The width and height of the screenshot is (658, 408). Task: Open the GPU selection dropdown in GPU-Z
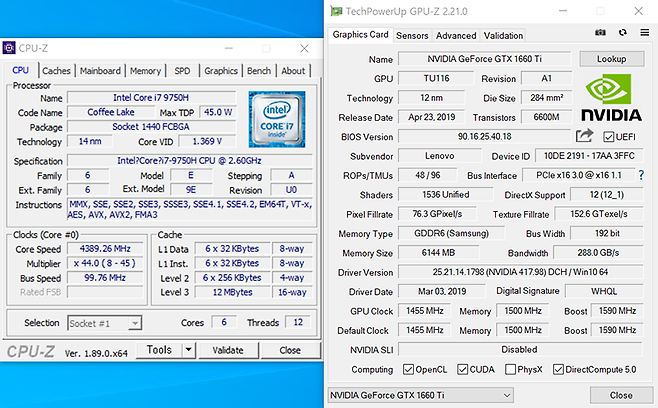(x=420, y=395)
